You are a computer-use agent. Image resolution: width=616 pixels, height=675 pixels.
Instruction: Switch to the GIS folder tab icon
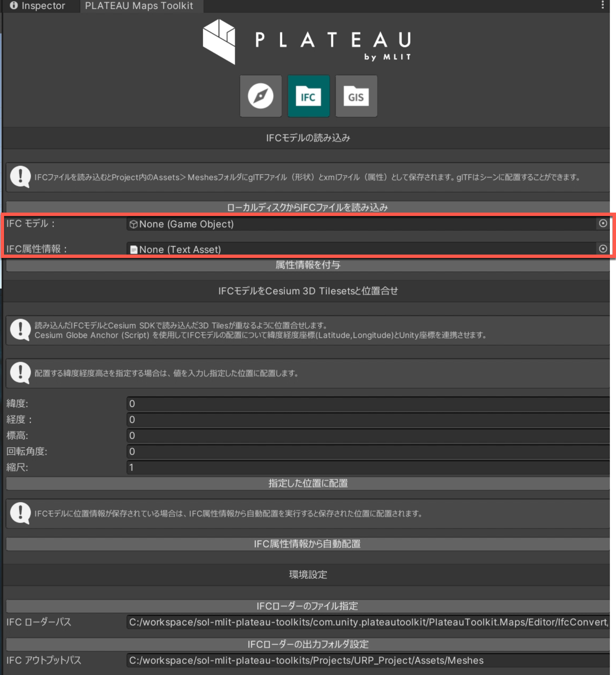pos(356,96)
